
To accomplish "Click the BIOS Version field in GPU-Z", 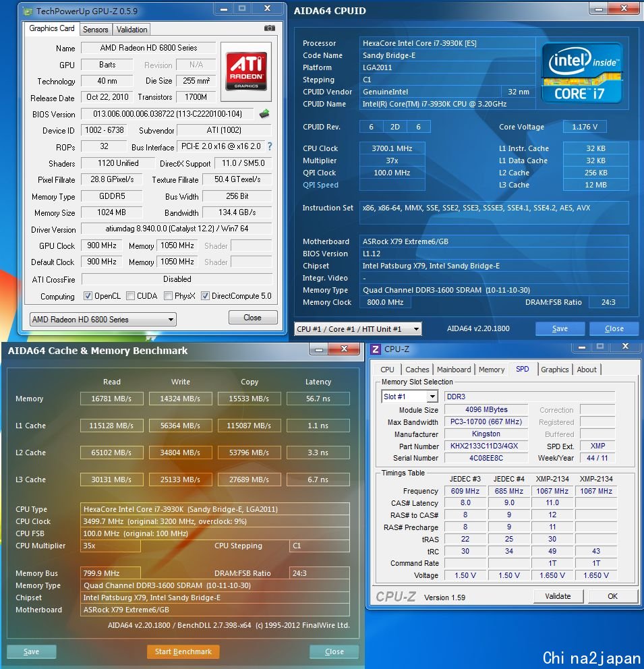I will pyautogui.click(x=168, y=114).
